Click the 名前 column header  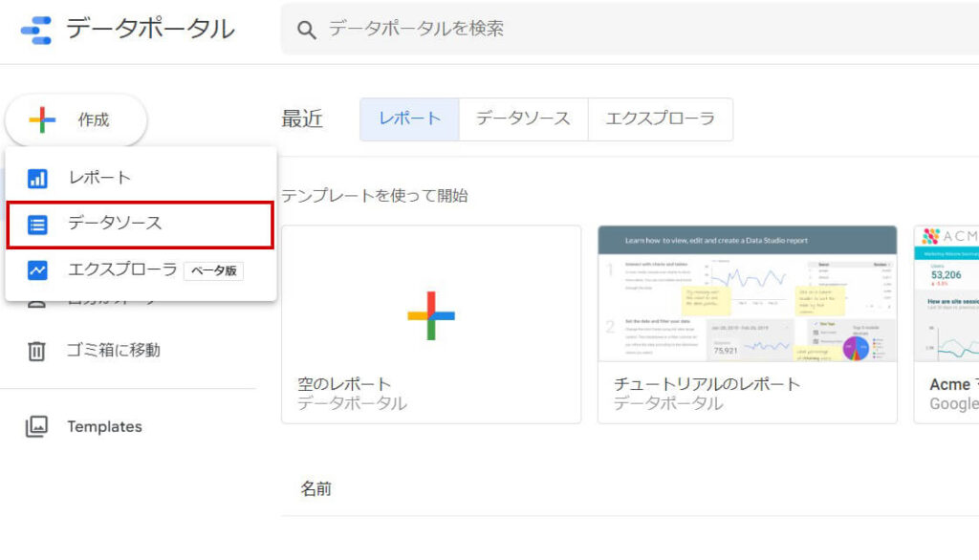315,489
